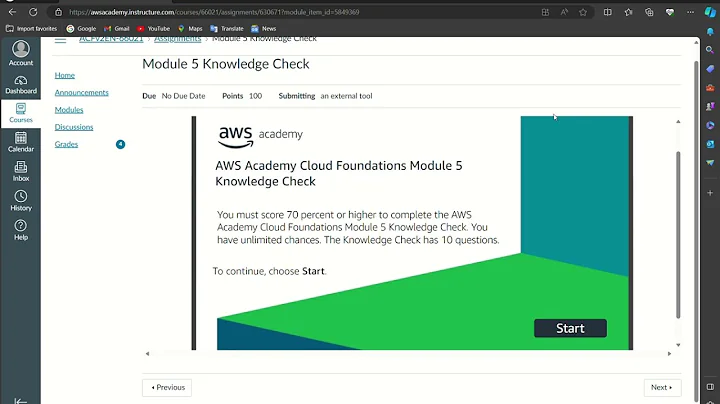Open the Grades course link
The width and height of the screenshot is (720, 404).
coord(66,144)
